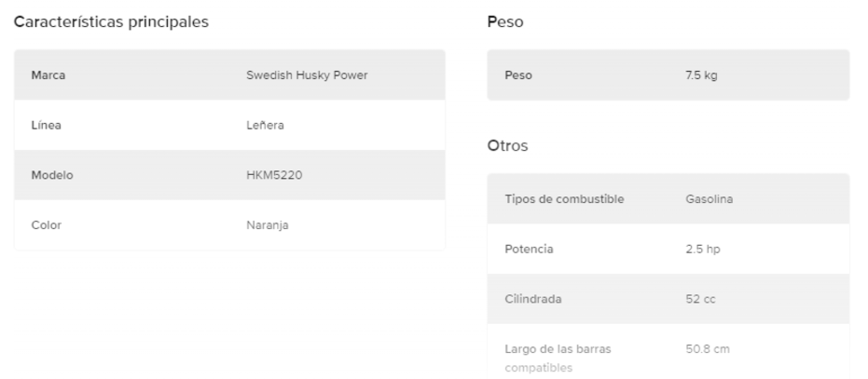868x379 pixels.
Task: Select the Tipos de combustible label
Action: click(564, 199)
